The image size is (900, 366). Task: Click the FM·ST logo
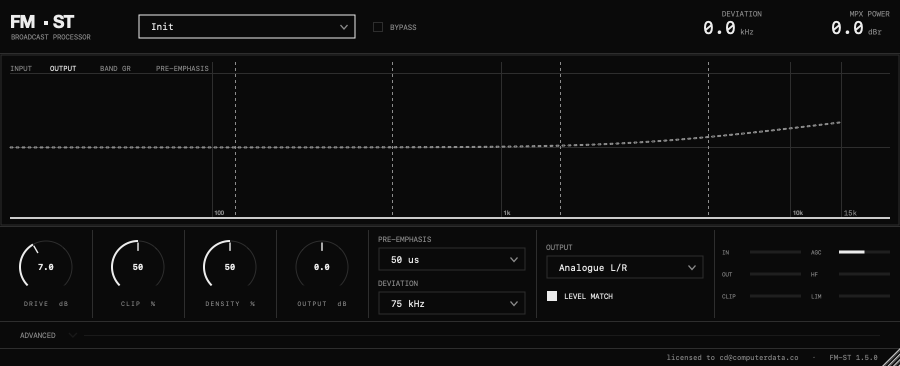pos(42,22)
